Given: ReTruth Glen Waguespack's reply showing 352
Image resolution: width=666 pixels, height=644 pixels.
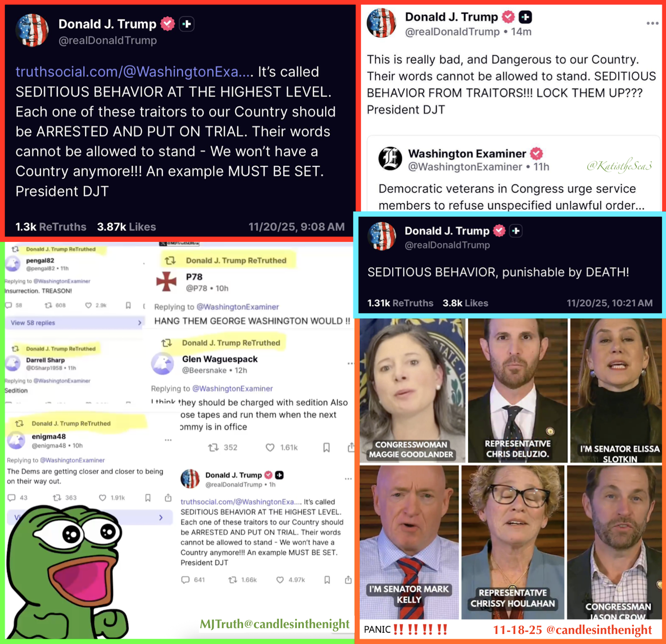Looking at the screenshot, I should 223,448.
